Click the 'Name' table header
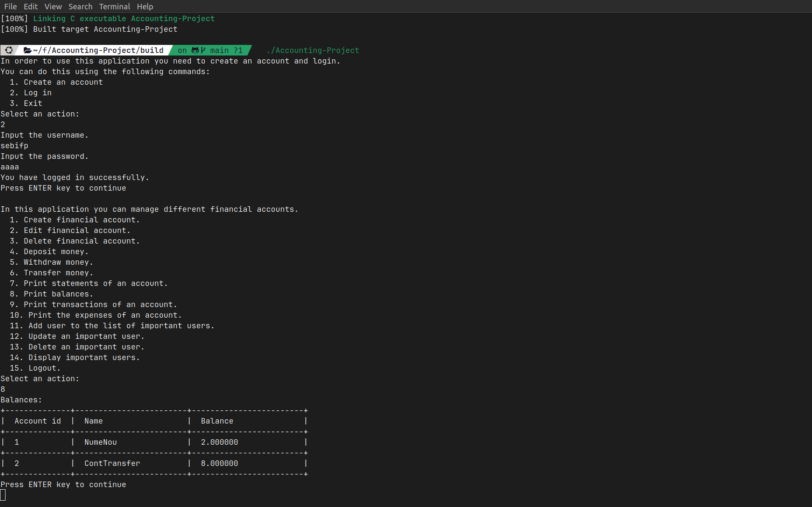 point(94,421)
